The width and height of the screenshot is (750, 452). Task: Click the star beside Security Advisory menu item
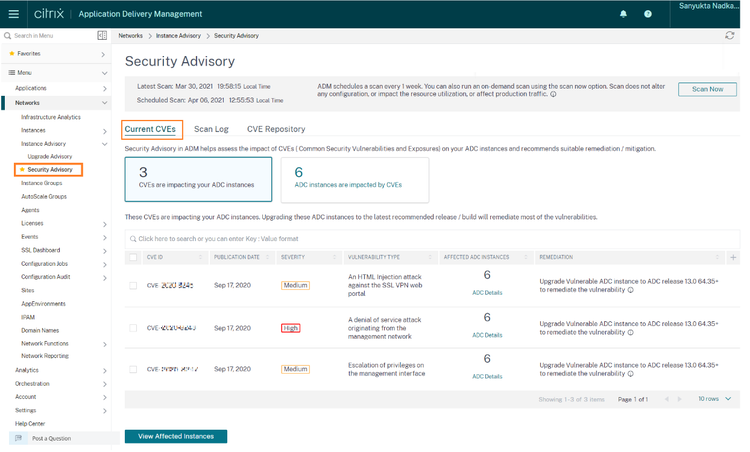click(x=22, y=169)
